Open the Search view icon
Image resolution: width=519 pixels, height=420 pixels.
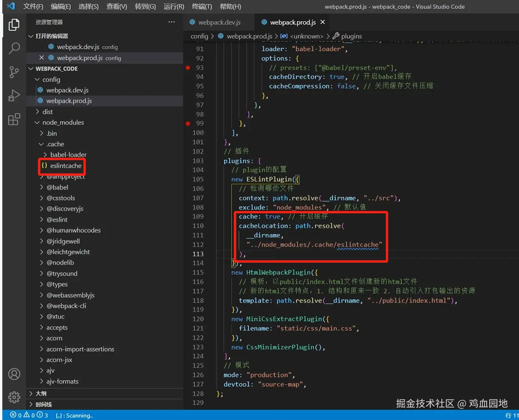[14, 48]
